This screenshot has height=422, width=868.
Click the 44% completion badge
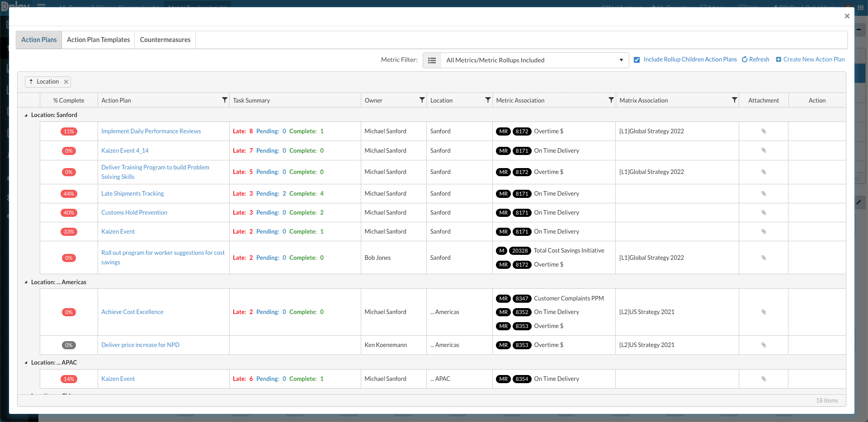click(x=69, y=193)
